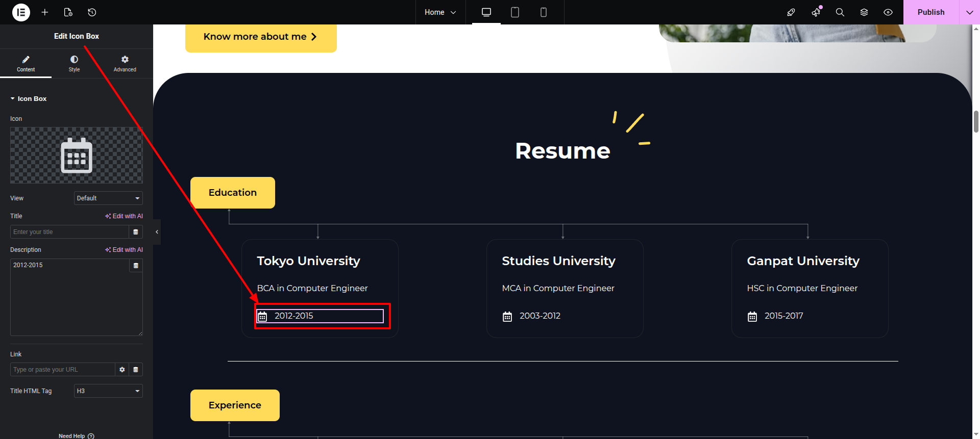The image size is (980, 439).
Task: Switch to mobile responsive view
Action: click(544, 12)
